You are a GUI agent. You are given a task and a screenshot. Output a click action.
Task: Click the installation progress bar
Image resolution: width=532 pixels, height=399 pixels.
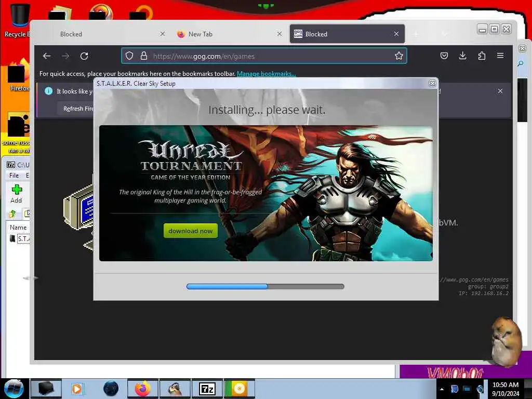pyautogui.click(x=265, y=287)
